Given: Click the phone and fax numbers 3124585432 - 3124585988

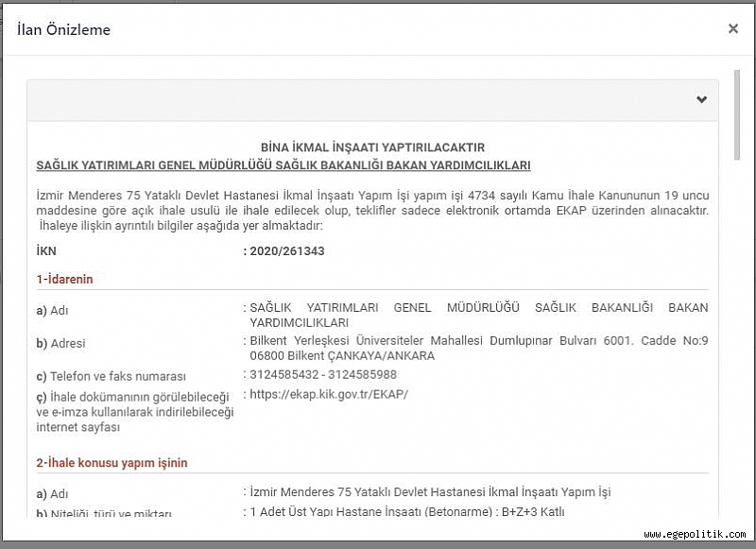Looking at the screenshot, I should [x=323, y=375].
